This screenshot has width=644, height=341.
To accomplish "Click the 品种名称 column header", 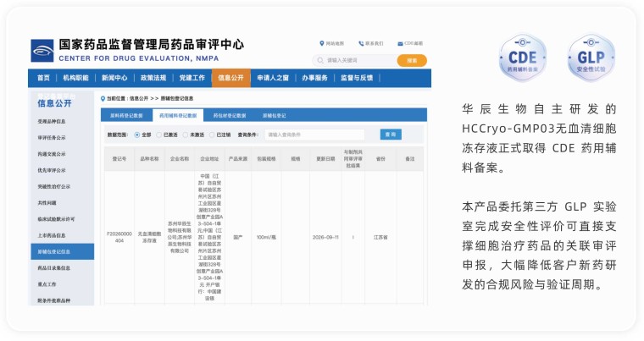I will [149, 159].
